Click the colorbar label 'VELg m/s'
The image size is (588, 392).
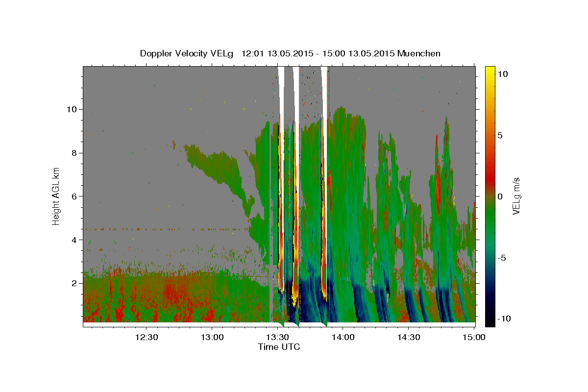[516, 196]
